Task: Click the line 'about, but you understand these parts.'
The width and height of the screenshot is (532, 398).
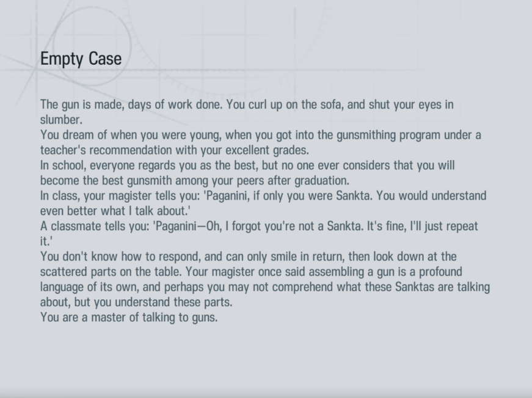Action: [x=136, y=302]
